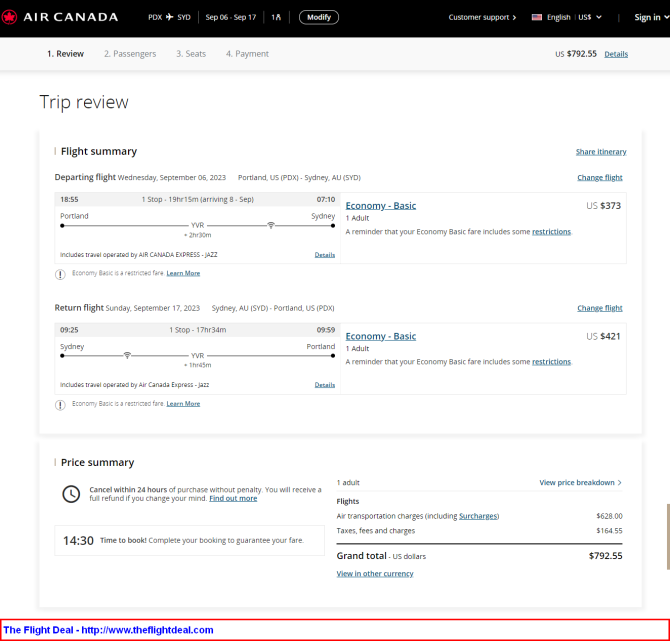Click Share itinerary link
Screen dimensions: 670x641
(x=601, y=152)
